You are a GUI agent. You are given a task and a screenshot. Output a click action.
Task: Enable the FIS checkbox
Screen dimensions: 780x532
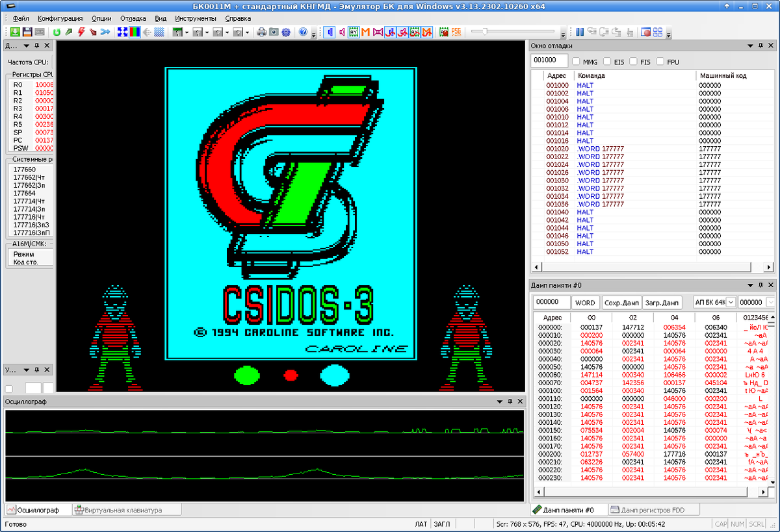[633, 62]
